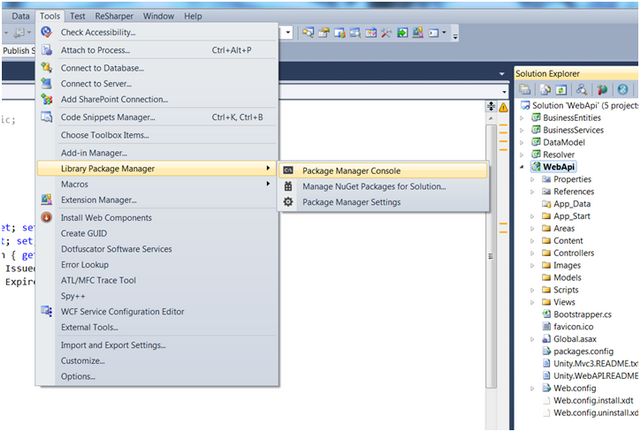Viewport: 640px width, 432px height.
Task: Click Check Accessibility icon in Tools menu
Action: point(47,32)
